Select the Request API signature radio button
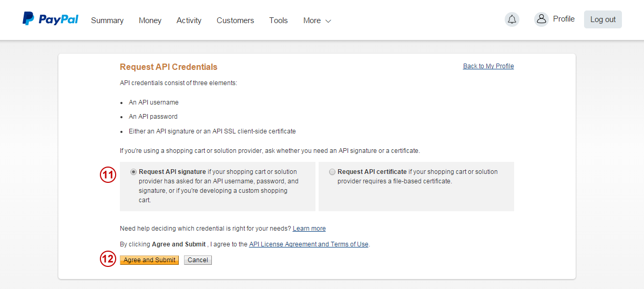The width and height of the screenshot is (644, 289). click(x=134, y=172)
